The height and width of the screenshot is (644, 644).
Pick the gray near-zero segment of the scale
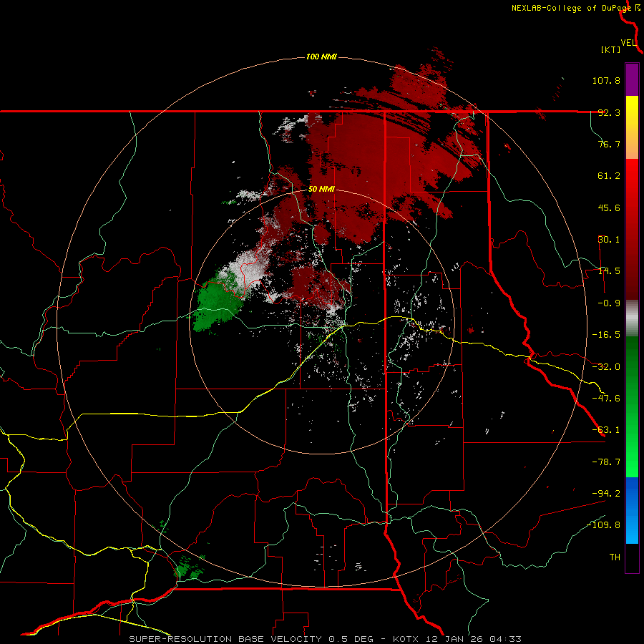(632, 318)
